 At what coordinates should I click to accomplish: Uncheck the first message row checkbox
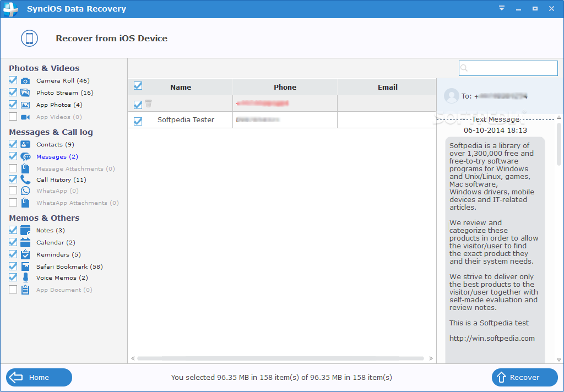[138, 105]
